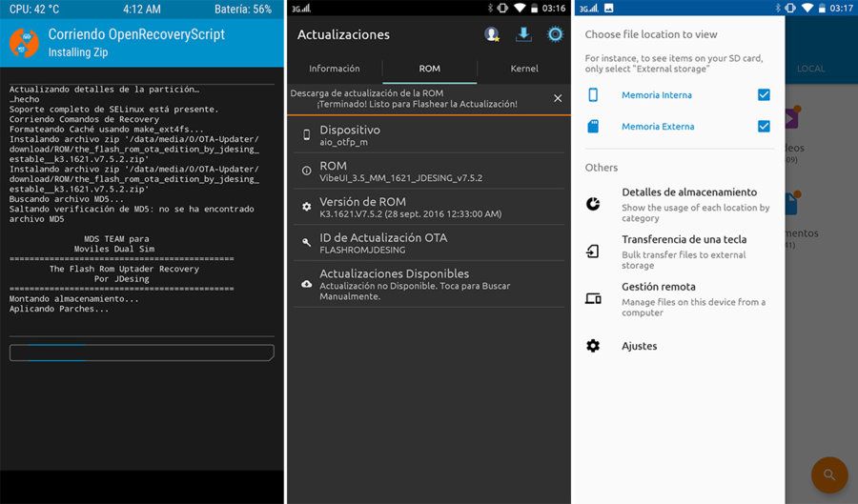The image size is (858, 504).
Task: Switch to the ROM tab
Action: (430, 69)
